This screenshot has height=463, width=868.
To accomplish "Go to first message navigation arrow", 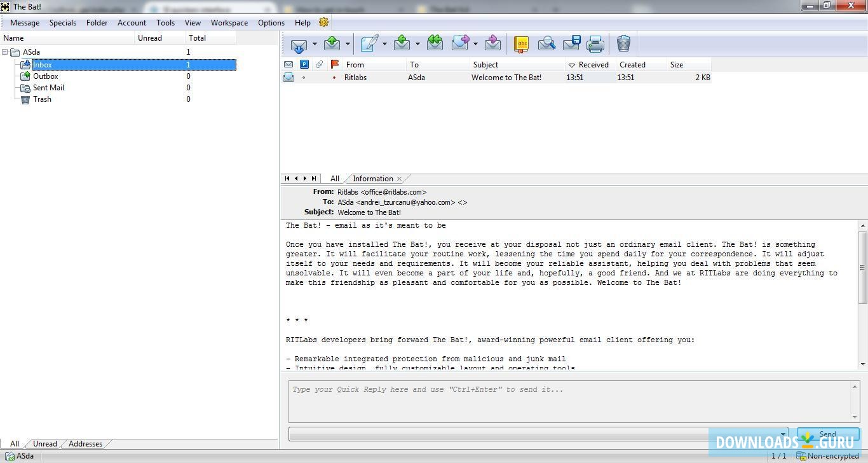I will pos(287,179).
